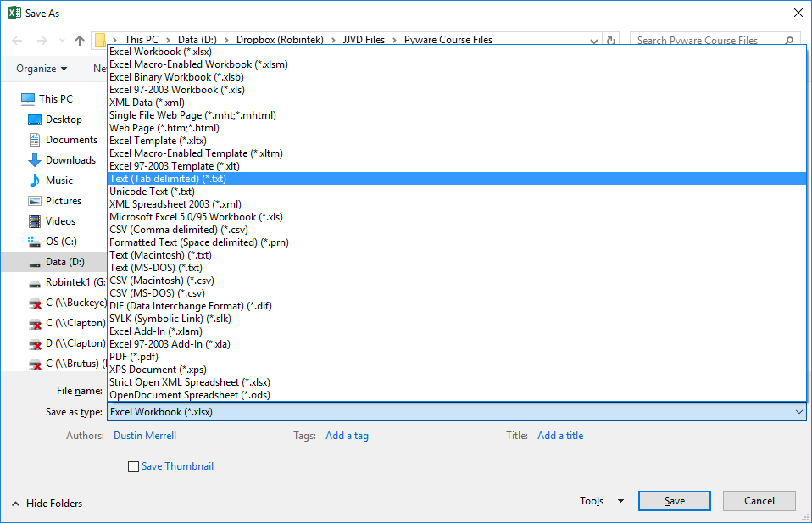Select CSV (Macintosh) (*.csv)
Viewport: 812px width, 523px height.
click(457, 280)
